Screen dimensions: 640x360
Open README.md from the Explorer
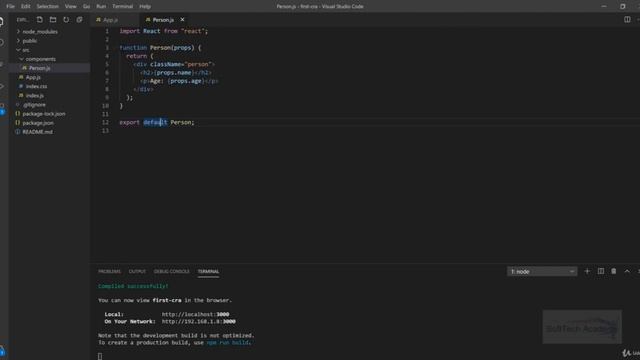(37, 132)
